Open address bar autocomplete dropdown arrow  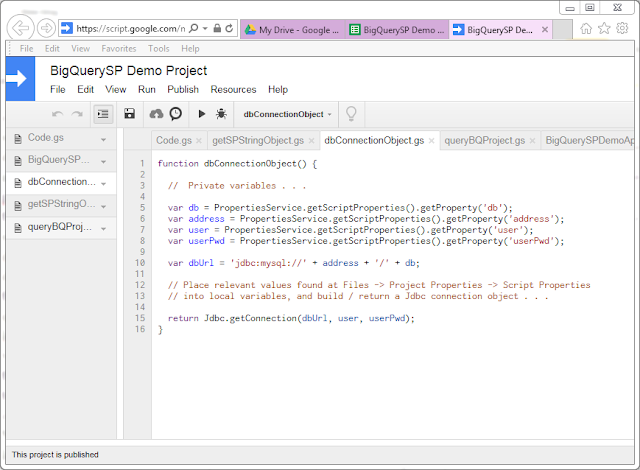tap(205, 29)
